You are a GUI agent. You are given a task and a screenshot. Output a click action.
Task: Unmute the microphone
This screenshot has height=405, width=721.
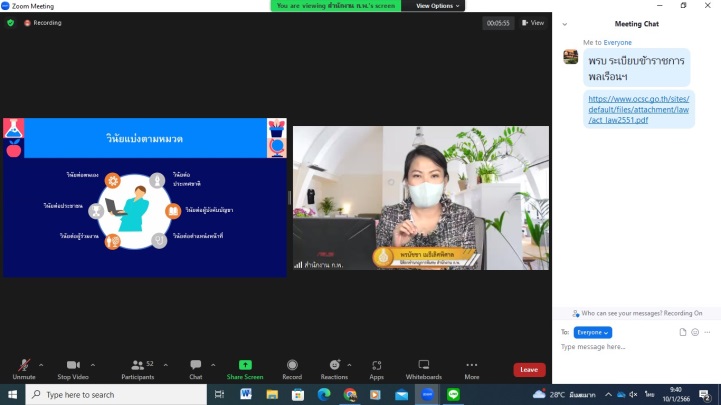click(x=24, y=370)
